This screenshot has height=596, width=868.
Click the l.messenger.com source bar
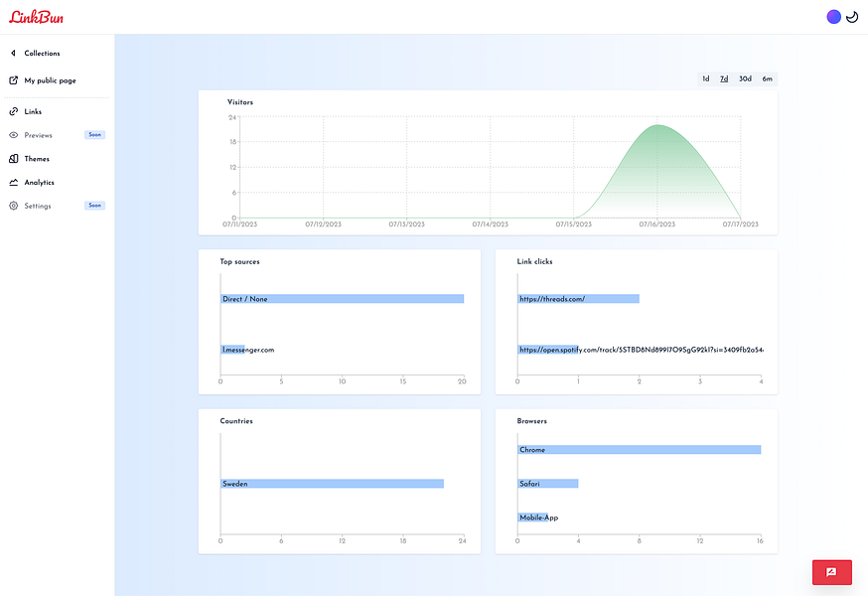(x=232, y=350)
